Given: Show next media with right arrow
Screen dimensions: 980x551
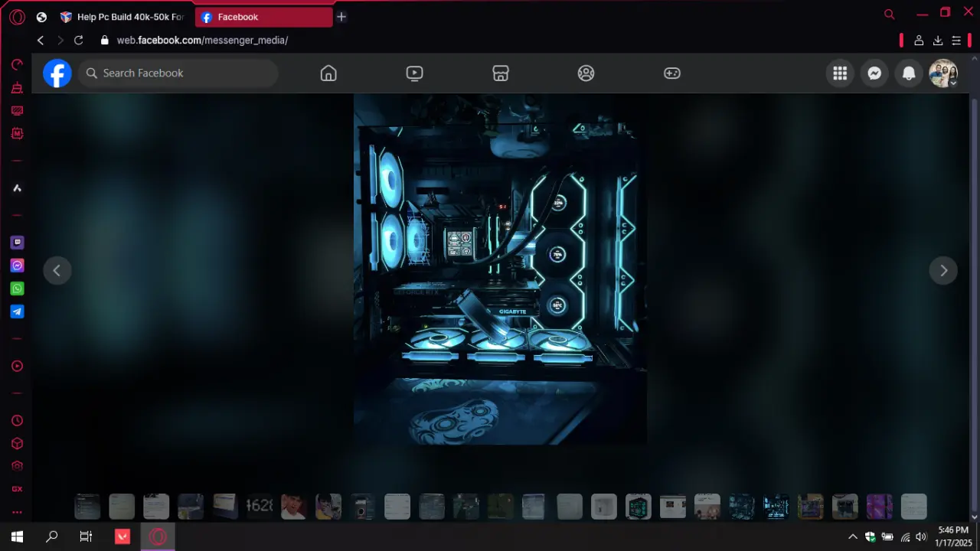Looking at the screenshot, I should tap(943, 270).
